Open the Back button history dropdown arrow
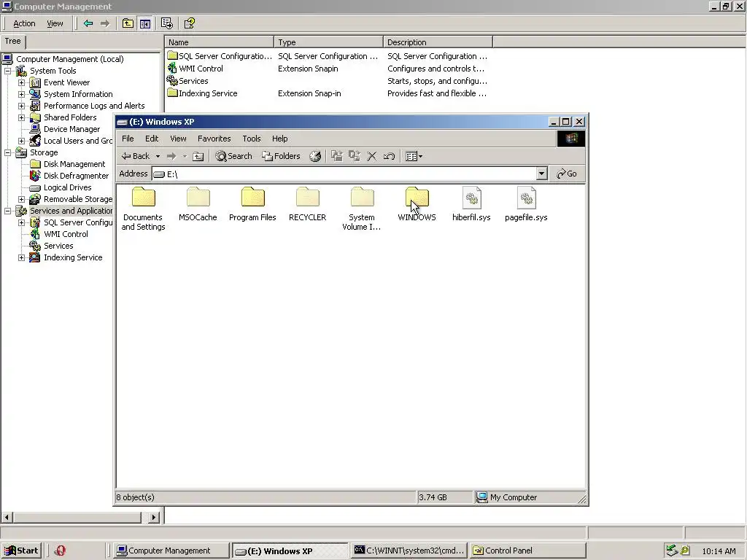The width and height of the screenshot is (747, 560). [158, 156]
